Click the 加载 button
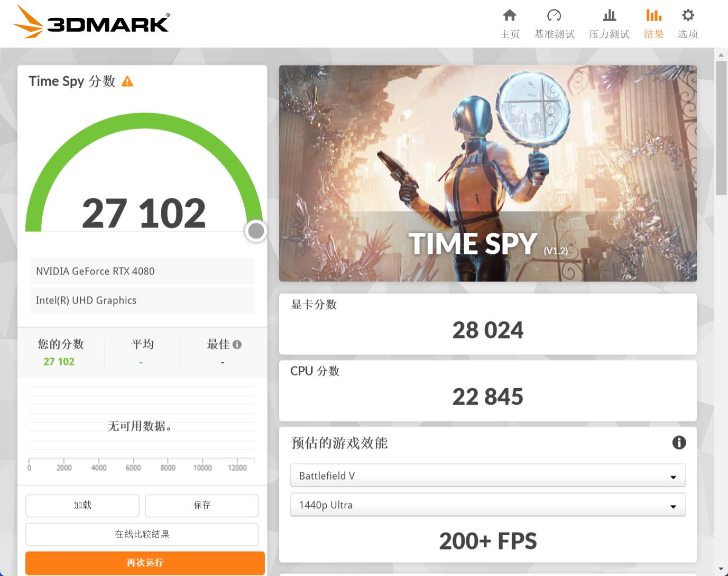This screenshot has width=728, height=576. click(x=82, y=505)
